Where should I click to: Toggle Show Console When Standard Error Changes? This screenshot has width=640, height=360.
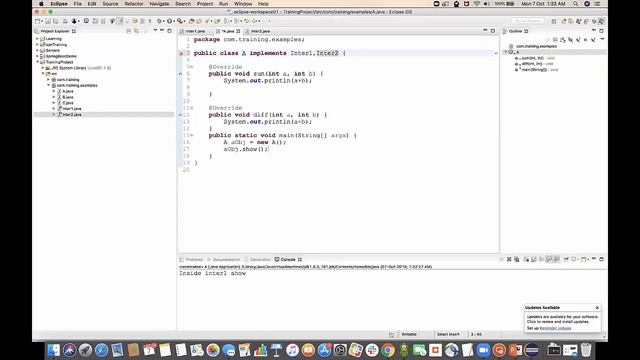point(556,259)
